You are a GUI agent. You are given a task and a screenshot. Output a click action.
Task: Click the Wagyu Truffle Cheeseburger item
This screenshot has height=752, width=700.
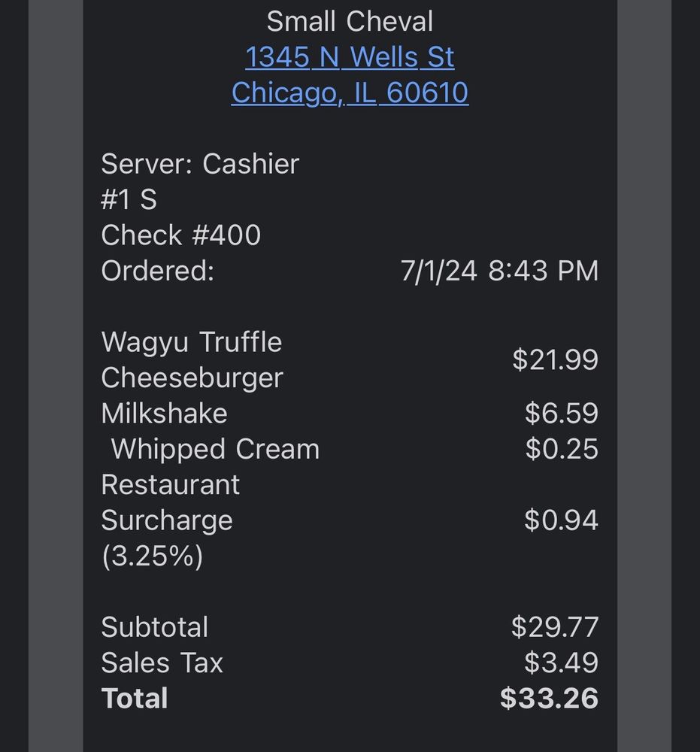pos(192,359)
